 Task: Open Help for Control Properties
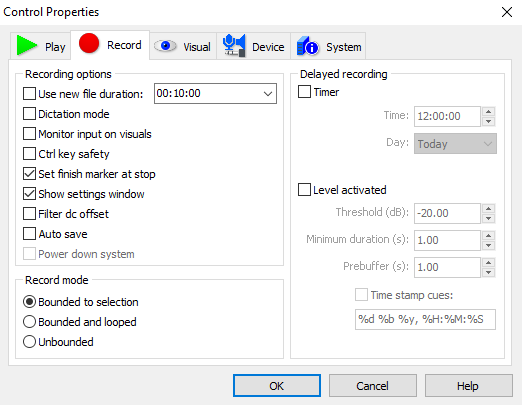pyautogui.click(x=468, y=386)
